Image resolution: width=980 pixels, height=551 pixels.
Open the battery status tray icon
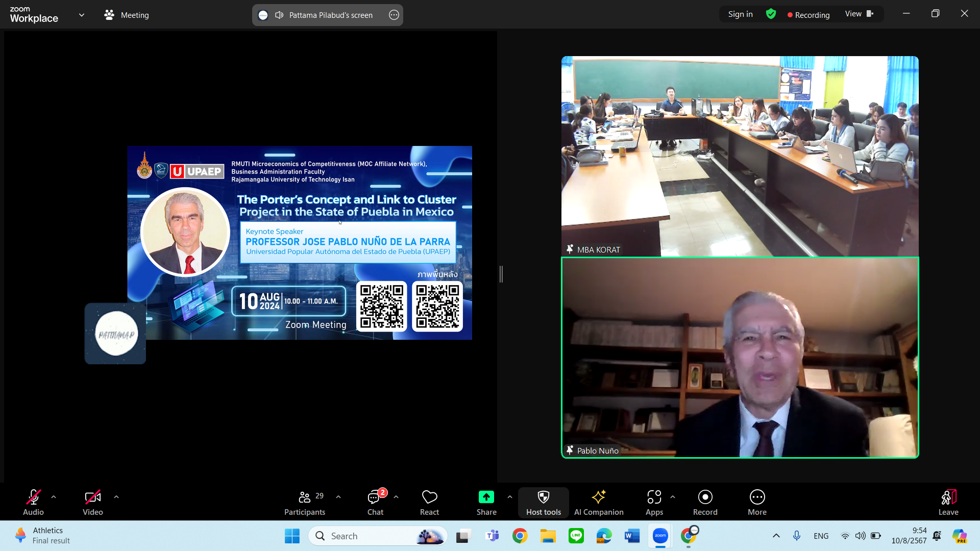tap(876, 536)
